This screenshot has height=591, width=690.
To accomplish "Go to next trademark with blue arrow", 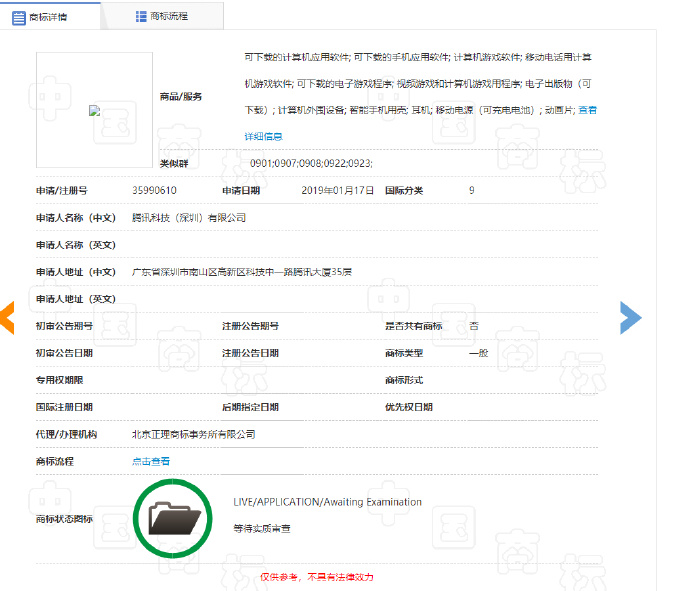I will (x=630, y=317).
